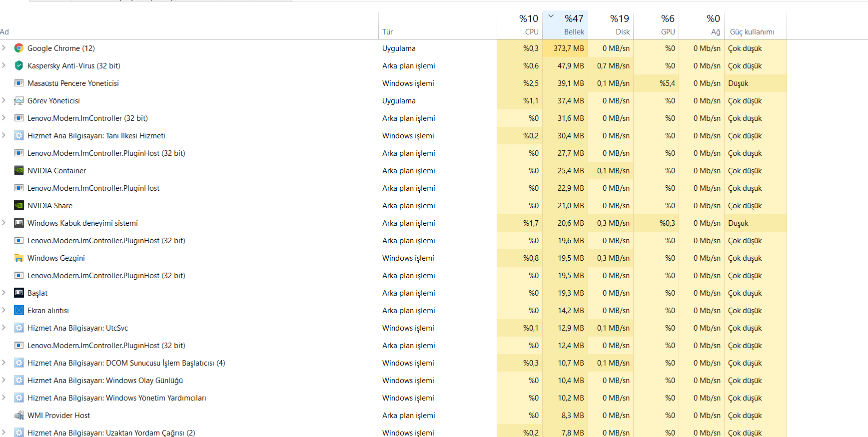Select the "Ekran alıntısı" process name
Image resolution: width=868 pixels, height=437 pixels.
pyautogui.click(x=48, y=311)
